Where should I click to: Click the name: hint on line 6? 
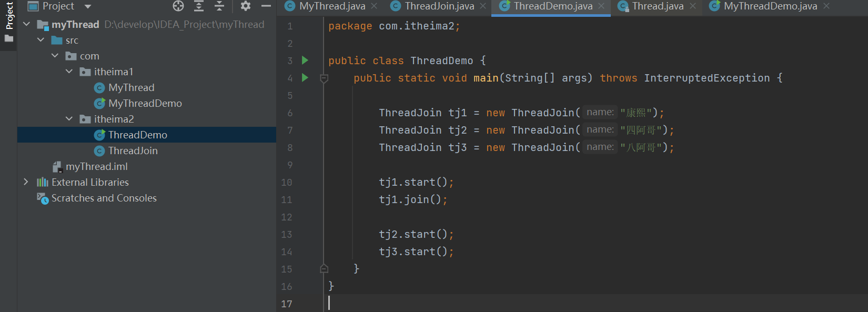point(600,112)
